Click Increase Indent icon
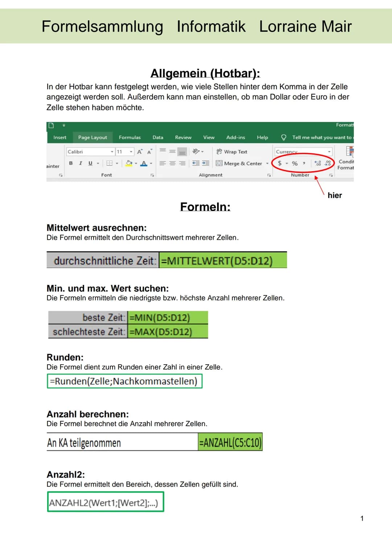Viewport: 392px width, 554px height. coord(206,163)
